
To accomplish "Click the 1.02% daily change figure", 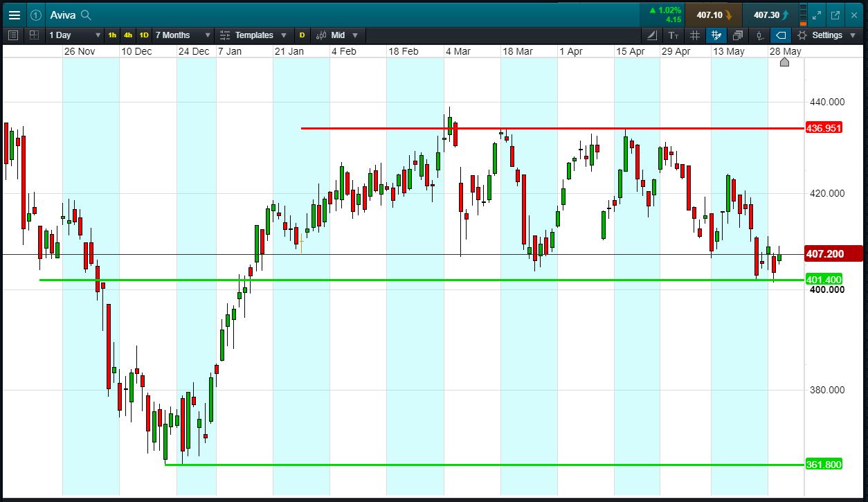I will [x=670, y=10].
